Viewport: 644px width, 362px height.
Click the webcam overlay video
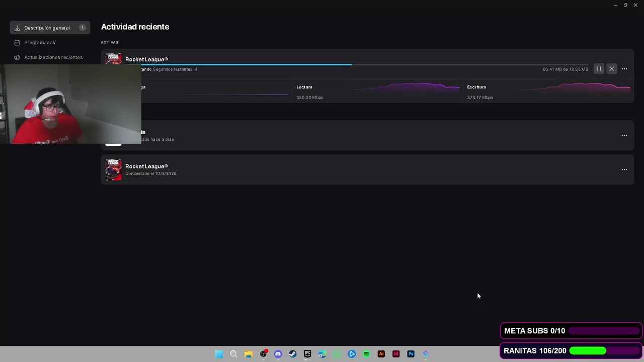[70, 104]
